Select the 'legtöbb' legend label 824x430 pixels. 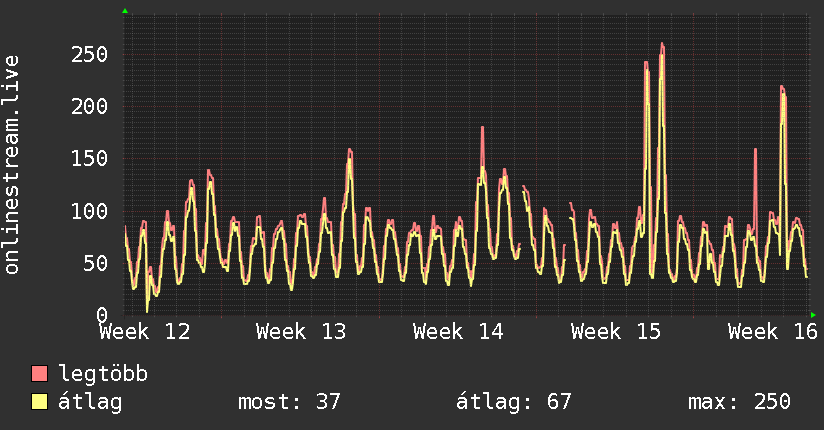point(103,374)
